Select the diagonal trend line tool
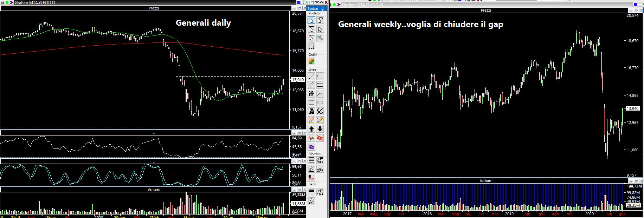Screen dimensions: 644x218 click(311, 76)
